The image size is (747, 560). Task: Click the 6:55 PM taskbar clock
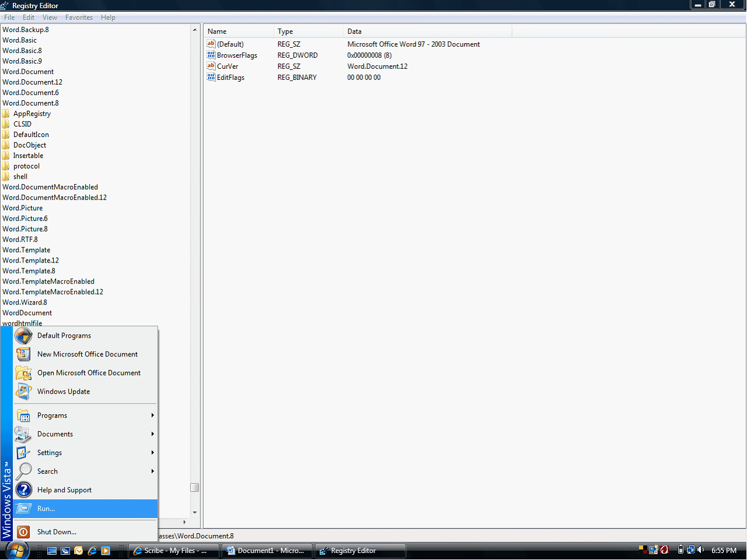(x=724, y=551)
